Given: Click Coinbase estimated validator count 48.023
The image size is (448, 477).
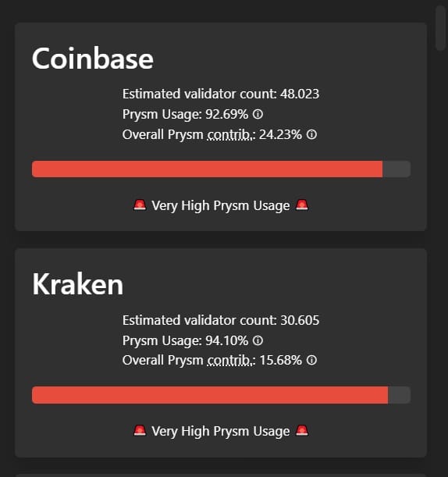Looking at the screenshot, I should pos(300,94).
